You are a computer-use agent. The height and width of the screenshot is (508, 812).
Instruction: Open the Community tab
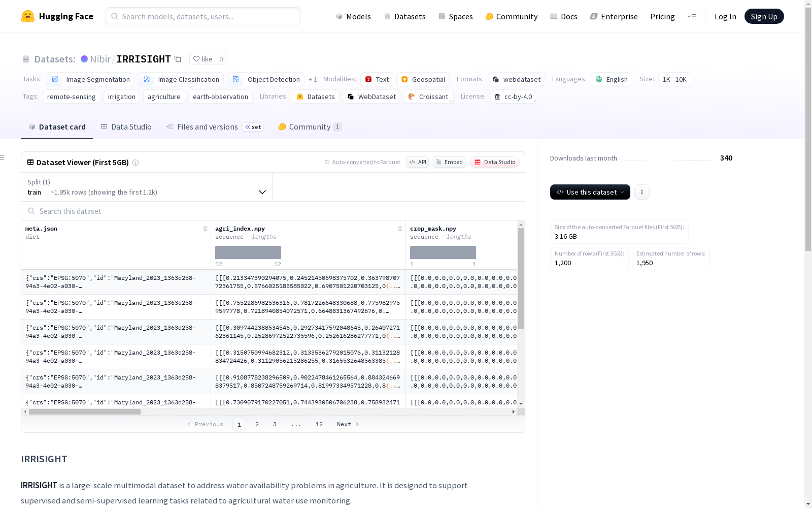310,127
